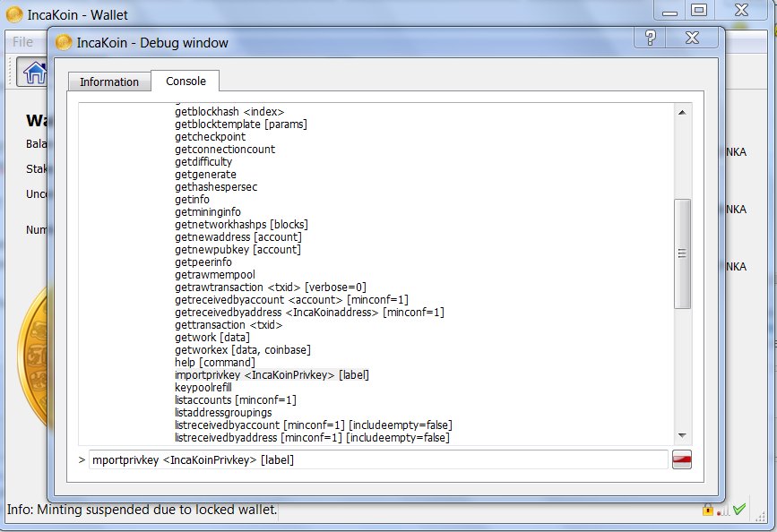This screenshot has height=532, width=777.
Task: Click the Debug window help question-mark button
Action: point(650,38)
